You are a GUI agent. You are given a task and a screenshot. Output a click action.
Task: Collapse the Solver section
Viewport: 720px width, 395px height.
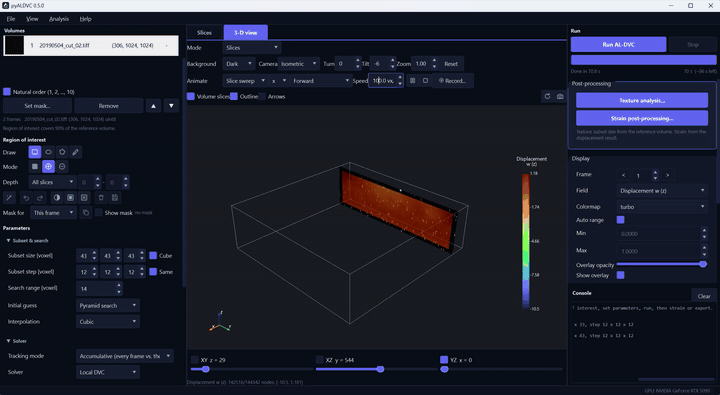tap(17, 341)
